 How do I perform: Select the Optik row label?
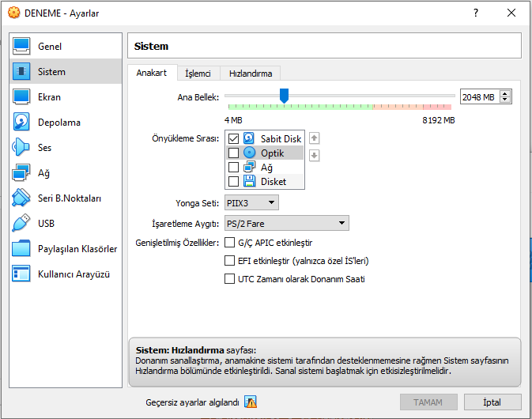(272, 153)
